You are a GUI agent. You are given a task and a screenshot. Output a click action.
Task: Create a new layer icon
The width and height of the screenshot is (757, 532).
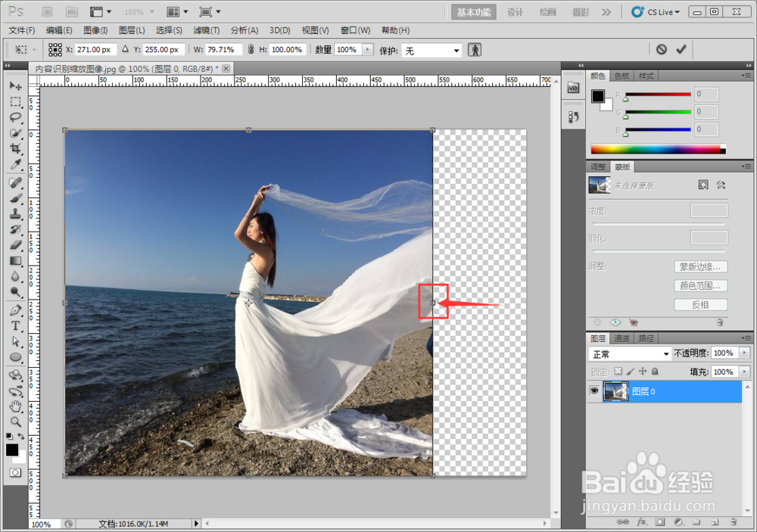pos(715,522)
